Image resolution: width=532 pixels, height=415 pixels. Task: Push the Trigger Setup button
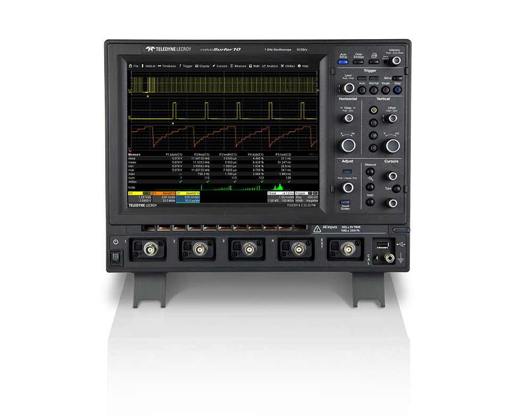coord(397,78)
